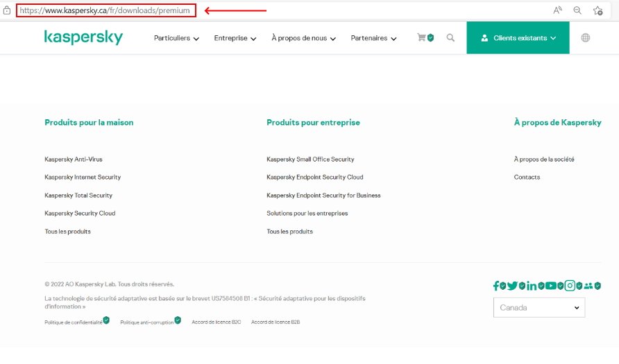The width and height of the screenshot is (619, 364).
Task: Click shield badge beside Politique de confidentialité
Action: tap(106, 320)
